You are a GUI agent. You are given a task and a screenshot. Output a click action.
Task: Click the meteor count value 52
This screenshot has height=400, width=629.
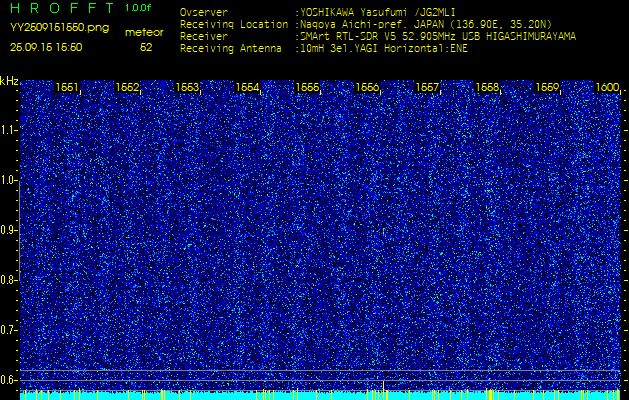(x=146, y=47)
